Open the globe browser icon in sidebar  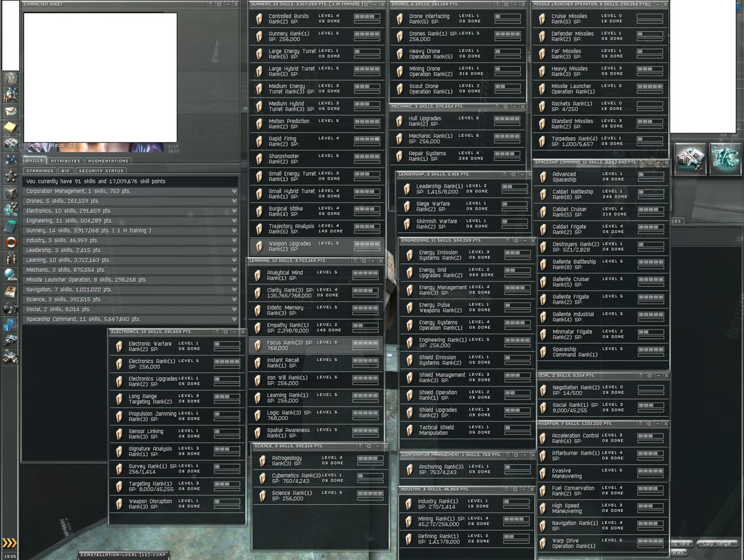tap(11, 274)
